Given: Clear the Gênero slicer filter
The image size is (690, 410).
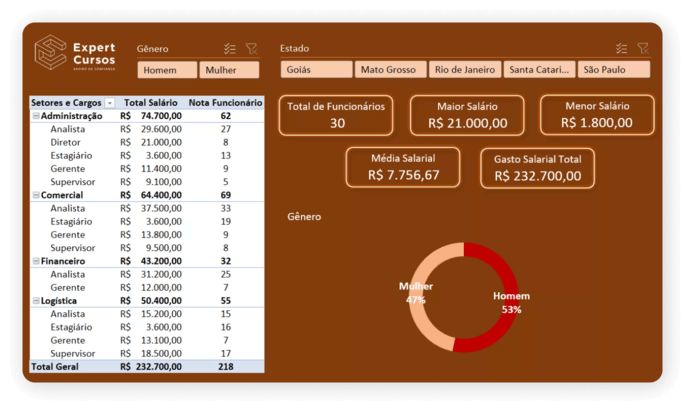Looking at the screenshot, I should [251, 48].
